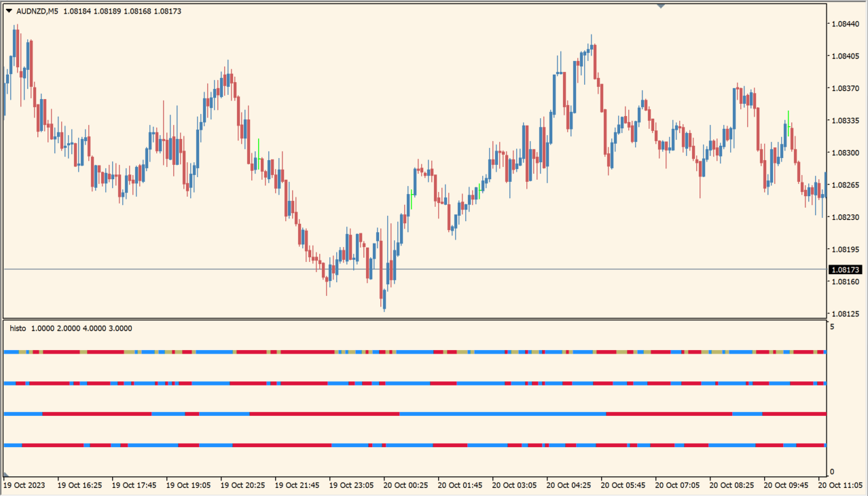868x496 pixels.
Task: Click the 20 Oct 03:05 time label
Action: coord(515,485)
